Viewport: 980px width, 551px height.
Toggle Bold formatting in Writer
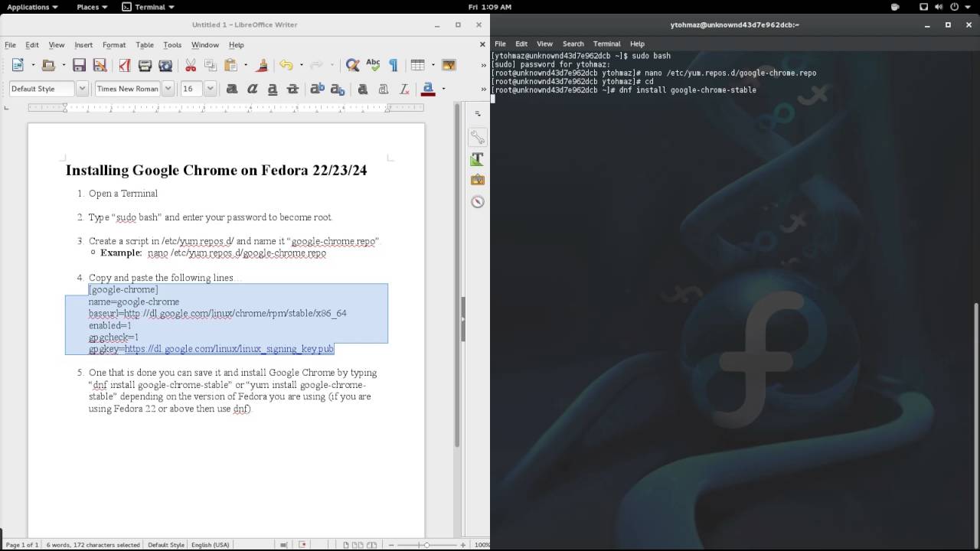(232, 89)
